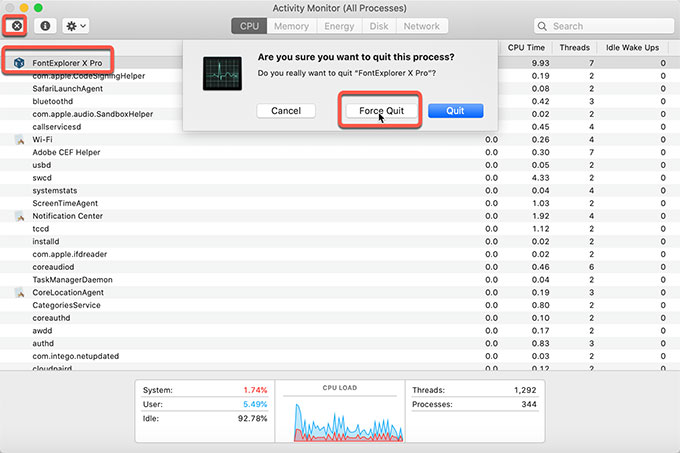Switch to the Disk tab
Viewport: 680px width, 453px height.
(379, 26)
